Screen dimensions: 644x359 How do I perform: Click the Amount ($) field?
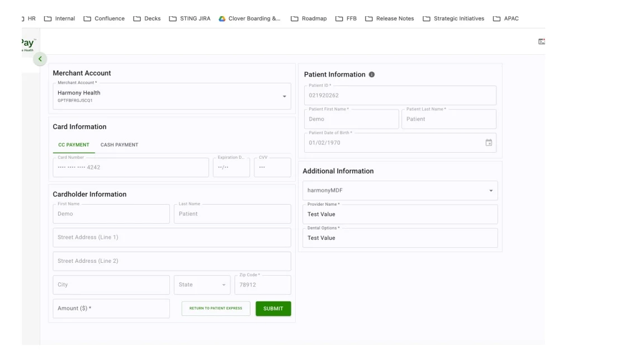pos(111,309)
